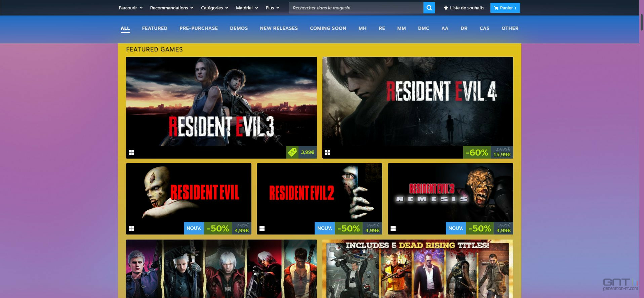
Task: Click the Windows icon on Resident Evil 4
Action: pyautogui.click(x=328, y=152)
